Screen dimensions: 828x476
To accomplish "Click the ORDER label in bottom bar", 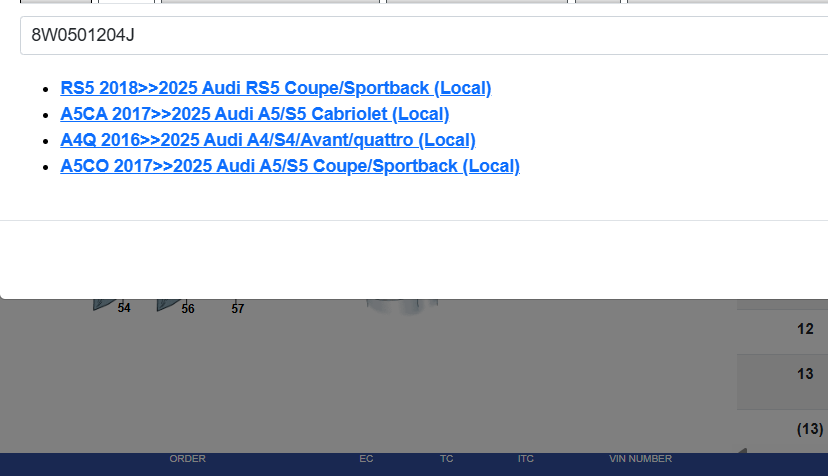I will 187,459.
